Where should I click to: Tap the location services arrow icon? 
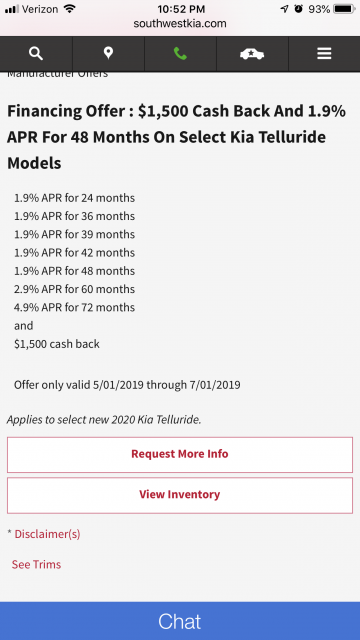click(x=284, y=9)
